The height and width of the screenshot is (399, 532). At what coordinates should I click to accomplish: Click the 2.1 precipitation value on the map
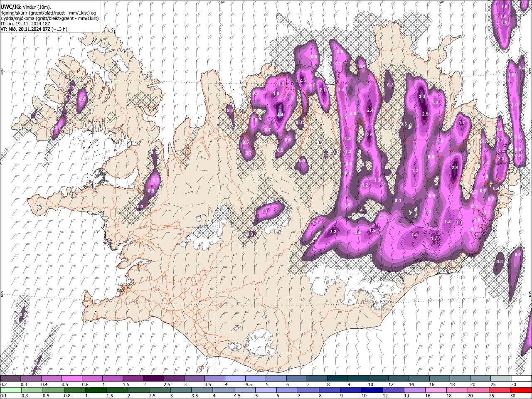click(x=322, y=90)
